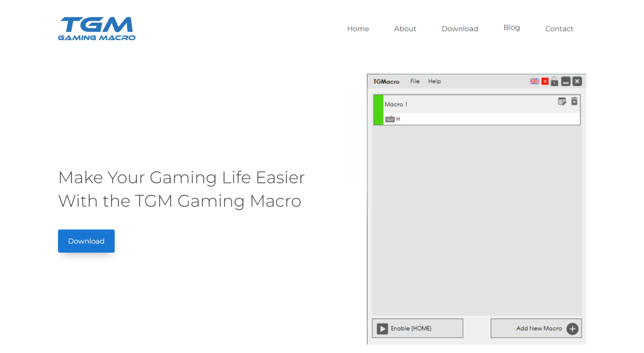Click the red pause icon in TGMacro
The height and width of the screenshot is (353, 644).
(x=545, y=81)
